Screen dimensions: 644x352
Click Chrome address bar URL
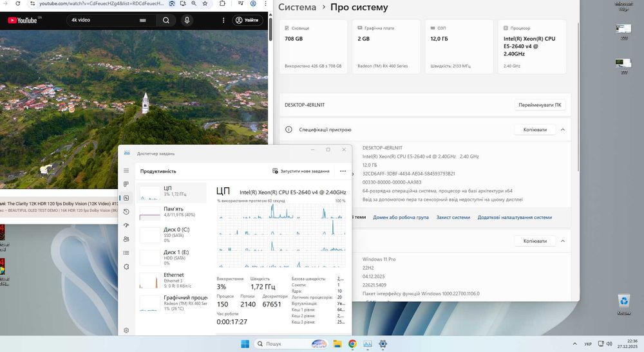pyautogui.click(x=101, y=3)
